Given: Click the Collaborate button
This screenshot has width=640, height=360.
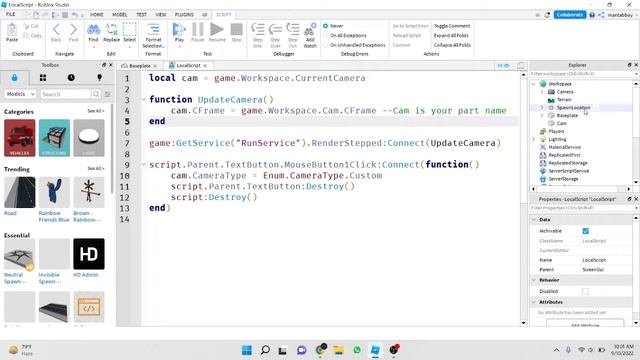Looking at the screenshot, I should click(x=570, y=15).
